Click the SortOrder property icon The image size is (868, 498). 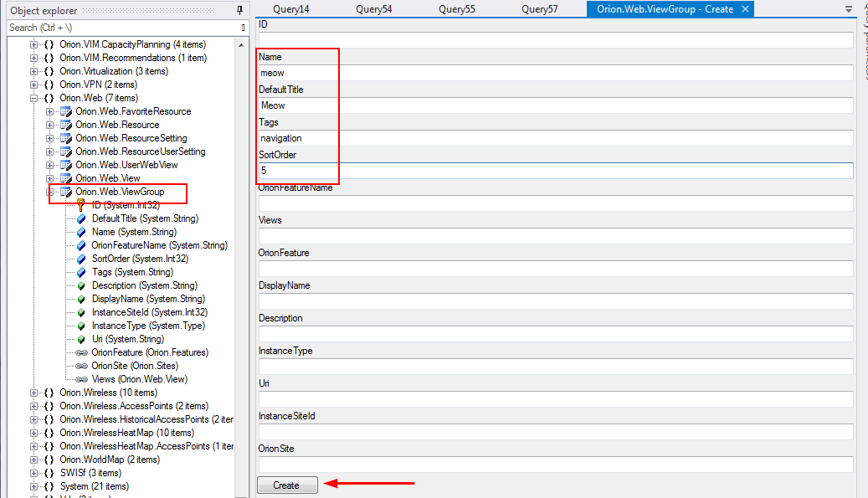coord(81,259)
